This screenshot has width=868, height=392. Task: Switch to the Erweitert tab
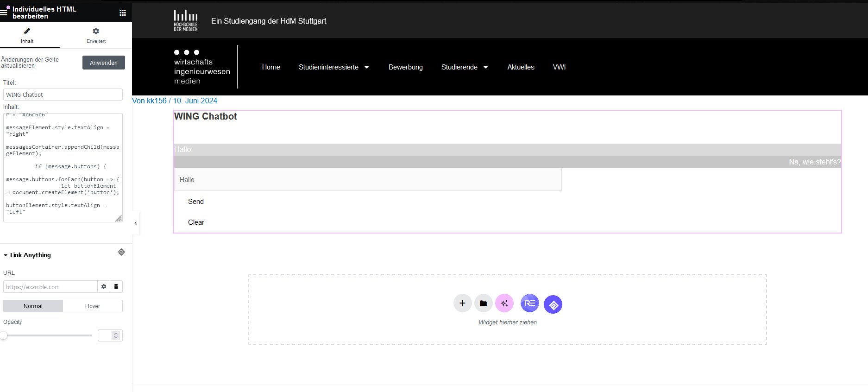96,35
